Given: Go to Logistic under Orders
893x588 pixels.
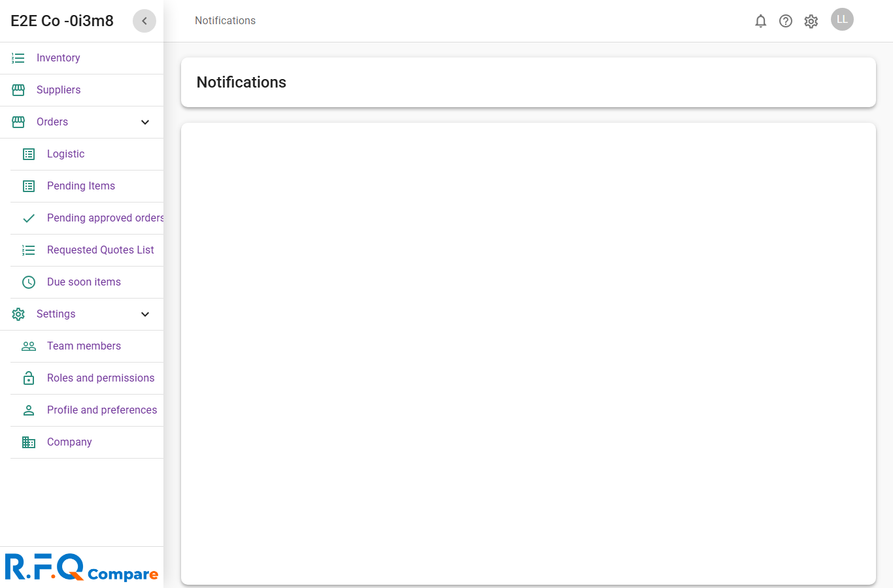Looking at the screenshot, I should click(87, 154).
